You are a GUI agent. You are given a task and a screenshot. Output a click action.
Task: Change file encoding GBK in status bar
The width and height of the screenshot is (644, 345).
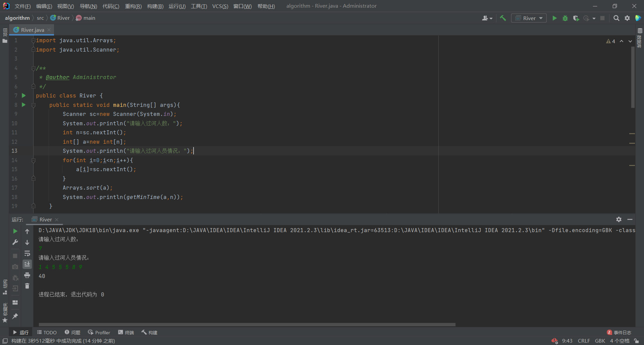[x=600, y=341]
